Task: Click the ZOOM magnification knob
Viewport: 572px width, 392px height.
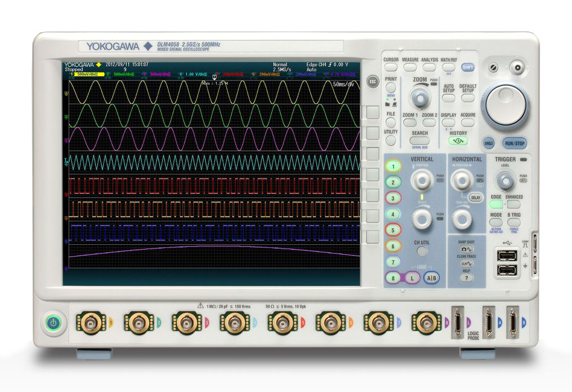Action: click(420, 98)
